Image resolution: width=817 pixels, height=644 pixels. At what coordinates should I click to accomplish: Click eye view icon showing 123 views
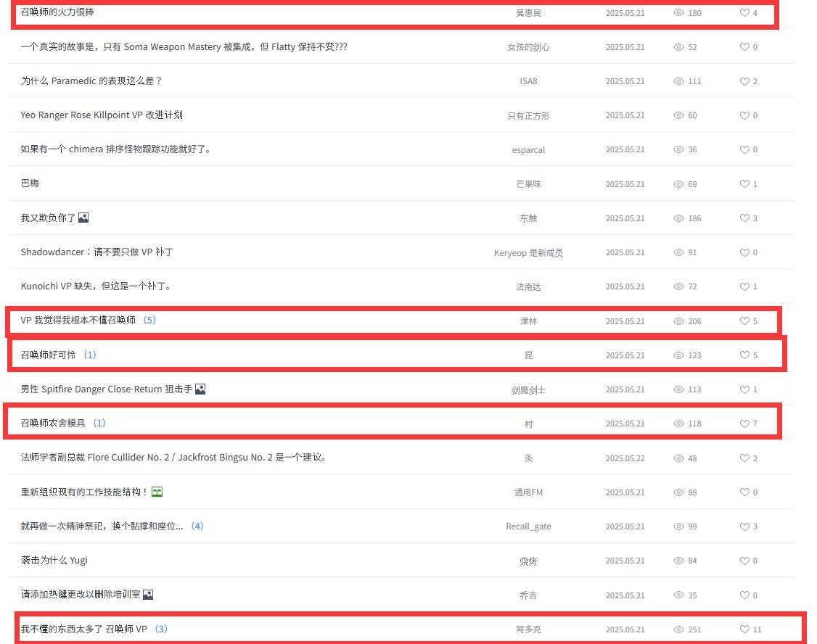coord(678,355)
